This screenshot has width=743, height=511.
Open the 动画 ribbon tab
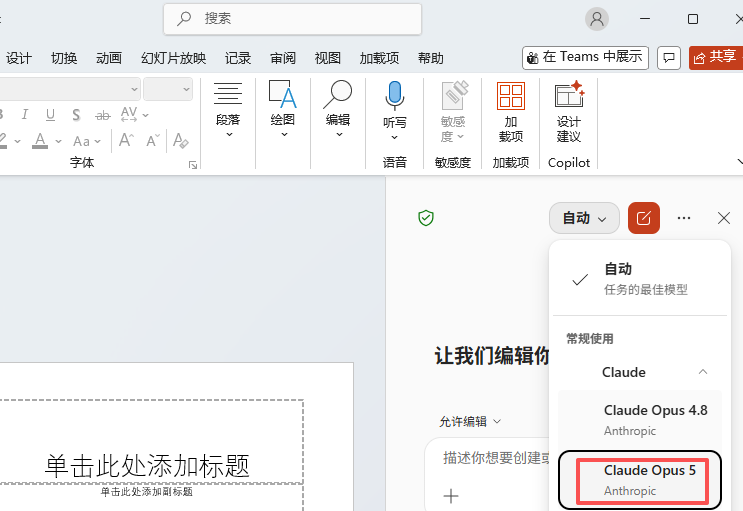(109, 58)
